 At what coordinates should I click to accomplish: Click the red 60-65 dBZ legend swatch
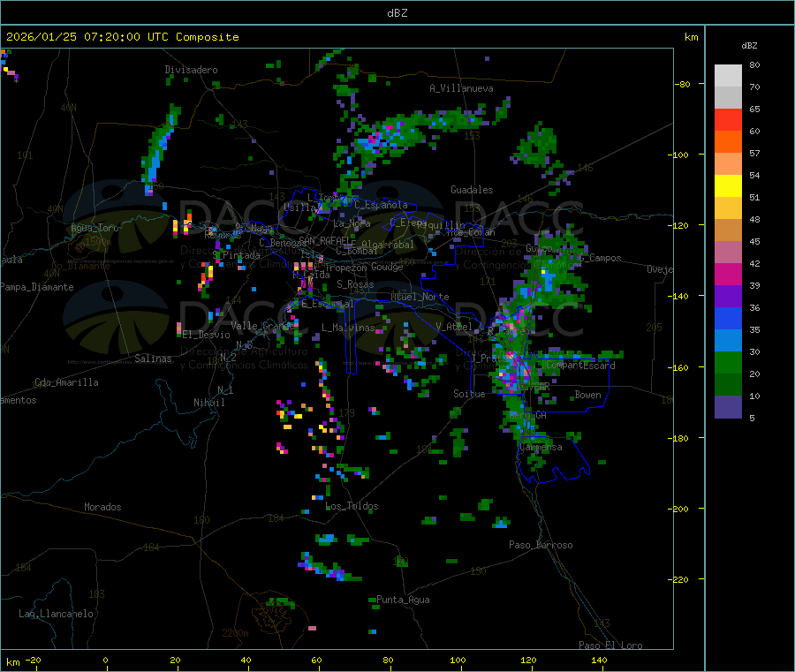728,119
